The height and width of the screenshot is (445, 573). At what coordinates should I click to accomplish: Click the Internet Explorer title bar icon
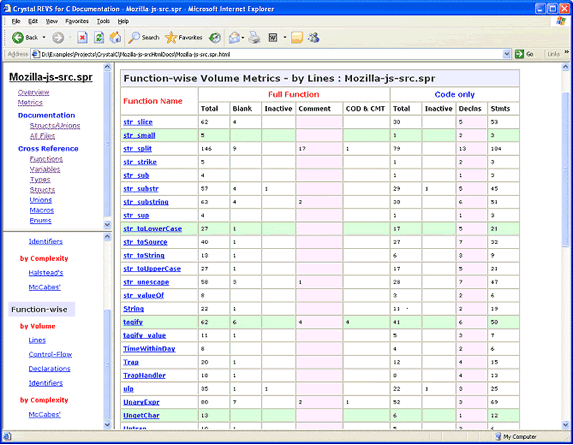click(7, 8)
